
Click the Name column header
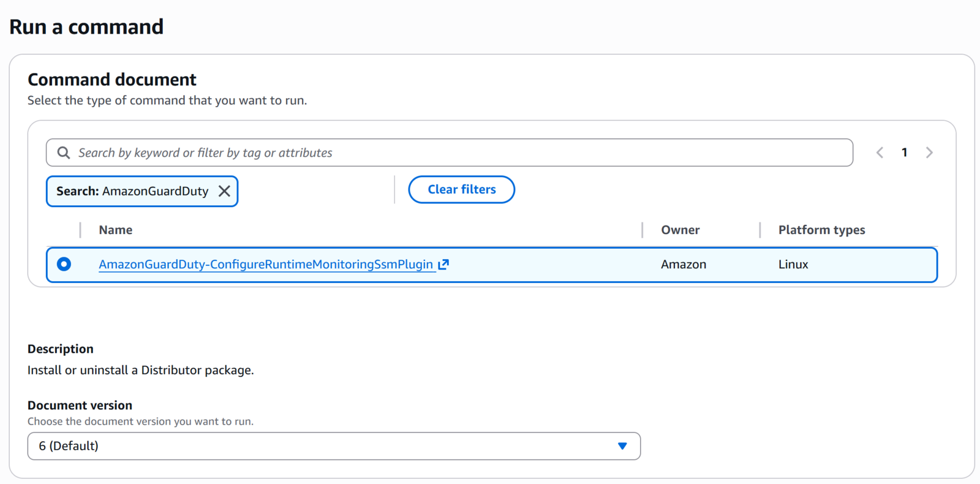[x=116, y=230]
